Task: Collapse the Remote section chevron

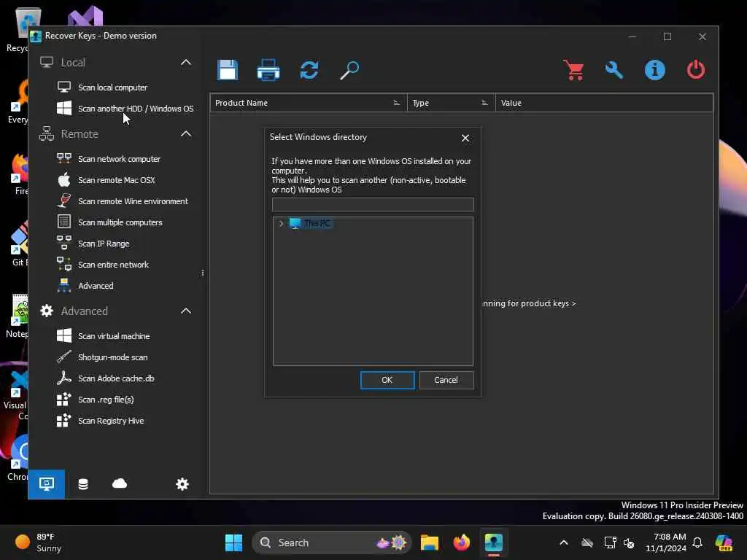Action: pyautogui.click(x=186, y=134)
